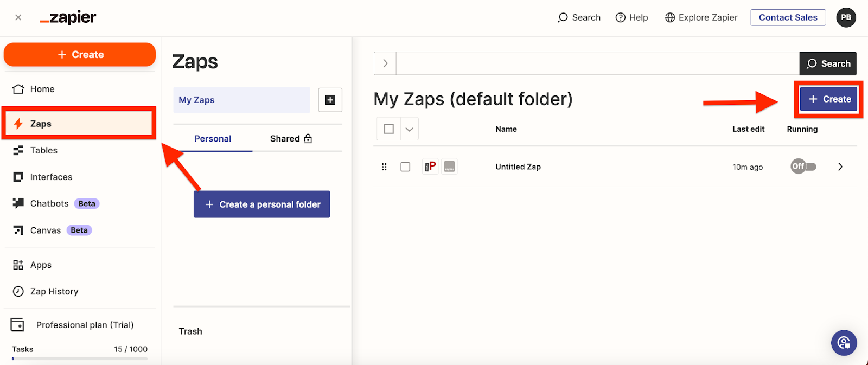Select Zaps in the left navigation
Image resolution: width=868 pixels, height=365 pixels.
(x=79, y=124)
